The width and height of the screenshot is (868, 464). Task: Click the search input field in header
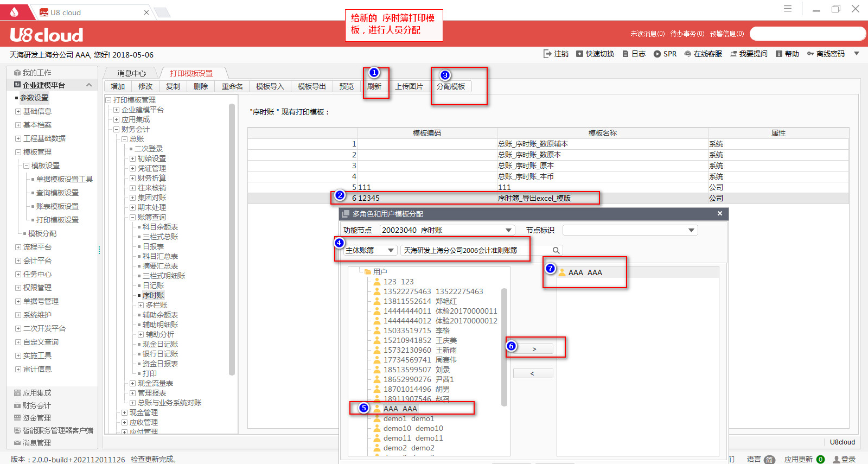(807, 34)
